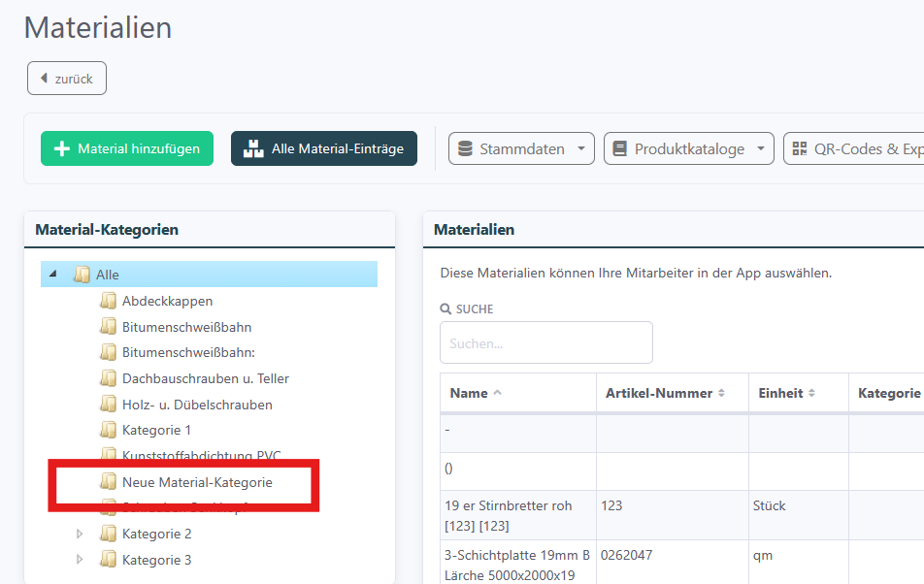The height and width of the screenshot is (584, 924).
Task: Click the Neue Material-Kategorie folder icon
Action: (108, 482)
